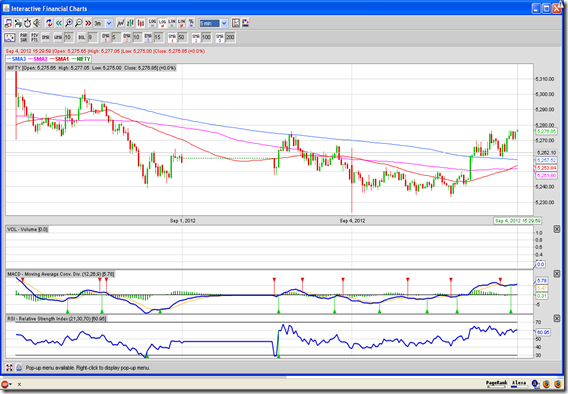This screenshot has height=394, width=568.
Task: Click the SMA 50 period field
Action: (182, 37)
